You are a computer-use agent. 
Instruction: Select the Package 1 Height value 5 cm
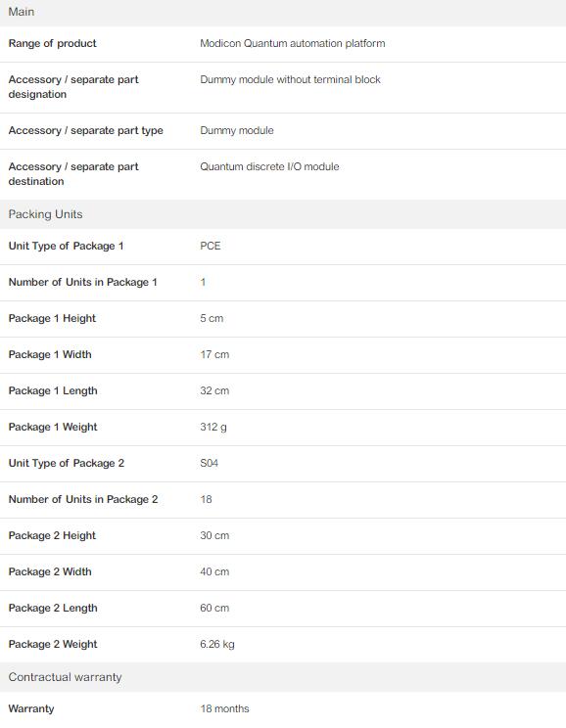click(x=212, y=318)
